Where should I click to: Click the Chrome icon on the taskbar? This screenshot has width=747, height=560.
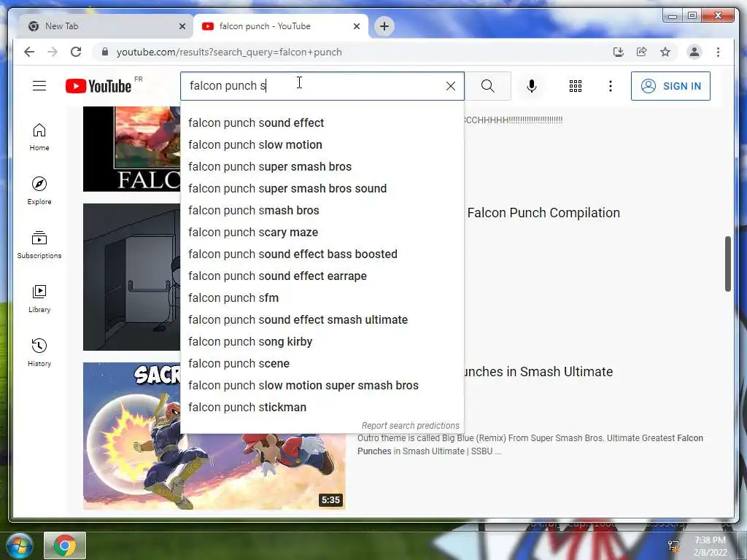(x=65, y=545)
